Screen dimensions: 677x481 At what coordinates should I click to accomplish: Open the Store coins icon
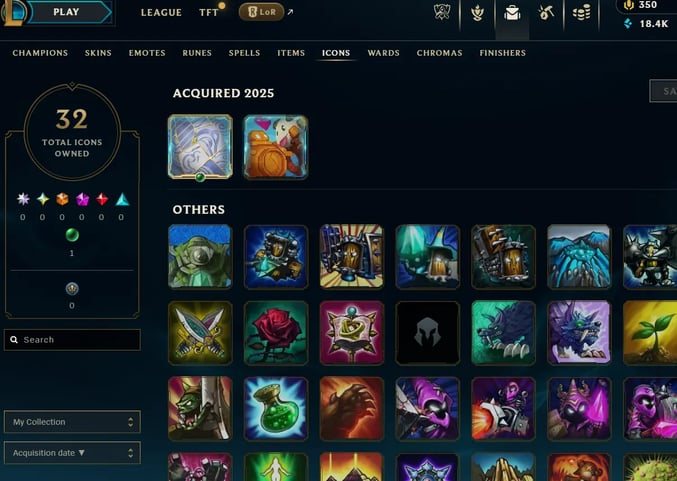coord(581,13)
